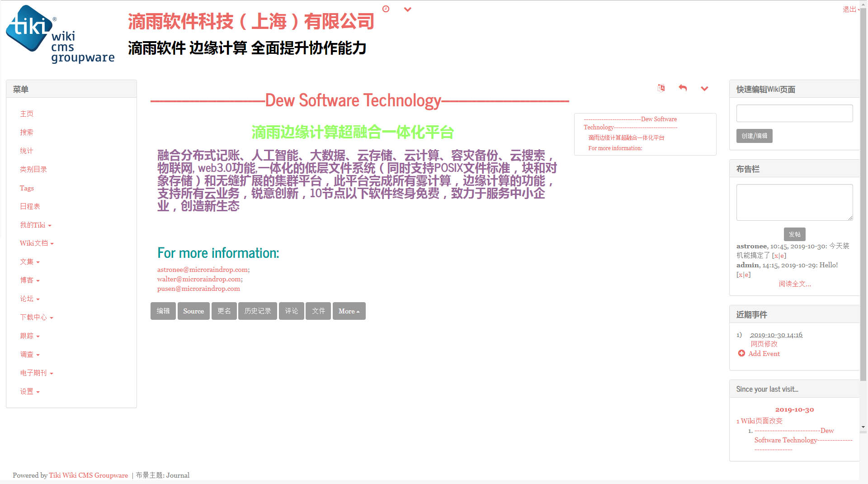Click the 文件 files button

[x=318, y=311]
